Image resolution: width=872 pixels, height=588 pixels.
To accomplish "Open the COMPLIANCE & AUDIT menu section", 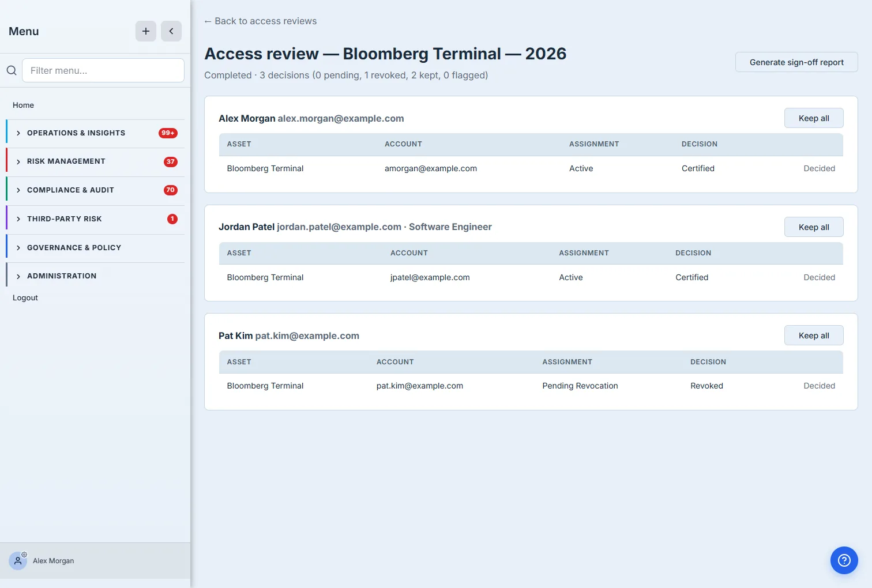I will [95, 190].
